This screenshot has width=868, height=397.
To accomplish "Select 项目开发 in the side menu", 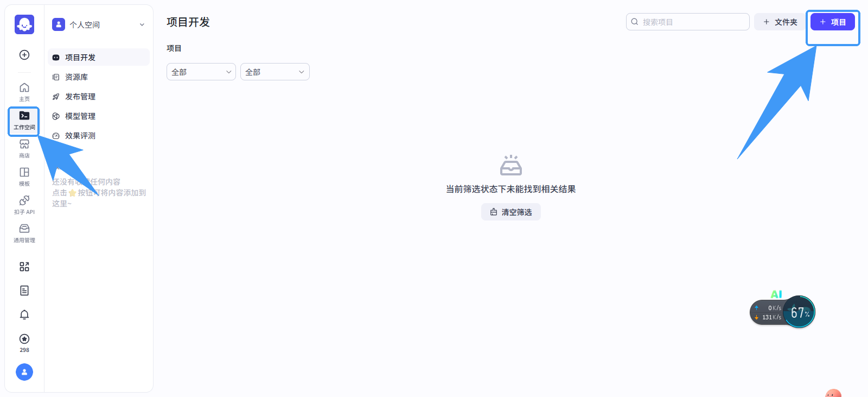I will (99, 57).
